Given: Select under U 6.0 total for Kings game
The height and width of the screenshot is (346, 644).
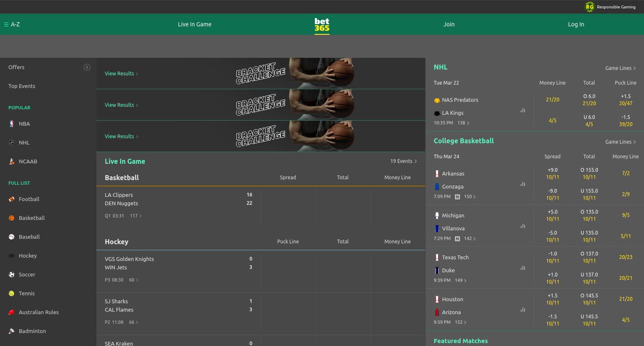Looking at the screenshot, I should (589, 121).
